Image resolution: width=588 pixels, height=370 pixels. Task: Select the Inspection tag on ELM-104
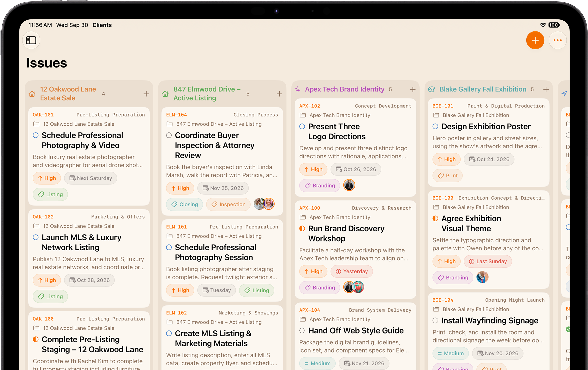tap(228, 204)
